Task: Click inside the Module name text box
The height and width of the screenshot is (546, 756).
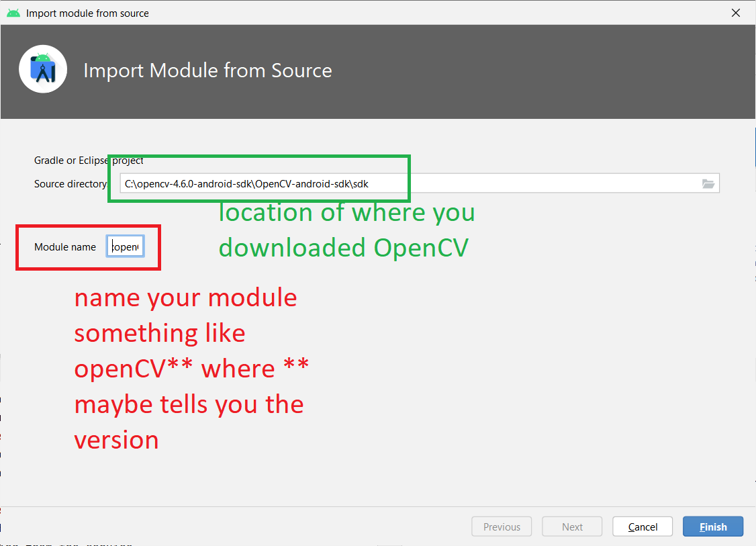Action: click(x=126, y=247)
